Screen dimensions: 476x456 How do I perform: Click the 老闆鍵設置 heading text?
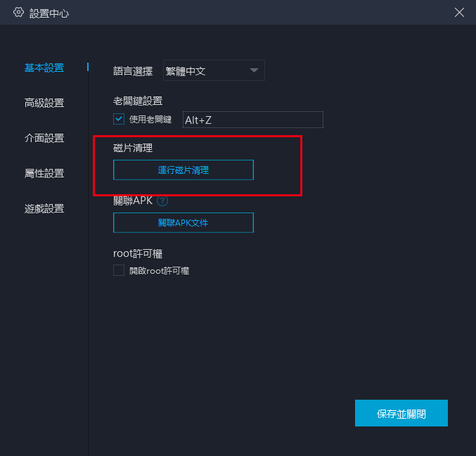click(138, 101)
